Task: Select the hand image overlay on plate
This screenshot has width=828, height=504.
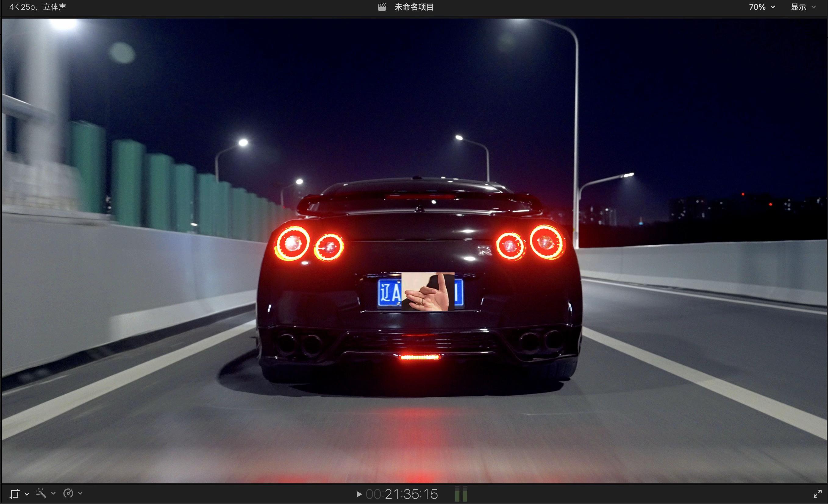Action: point(428,291)
